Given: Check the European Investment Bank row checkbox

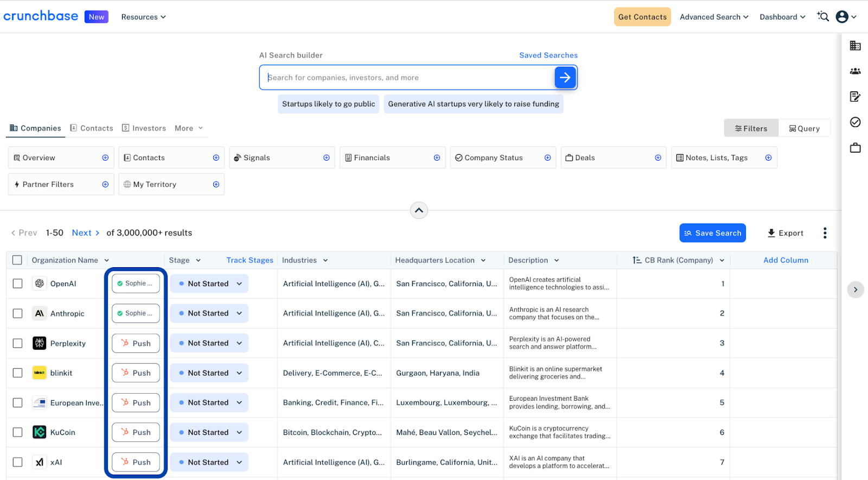Looking at the screenshot, I should tap(18, 403).
